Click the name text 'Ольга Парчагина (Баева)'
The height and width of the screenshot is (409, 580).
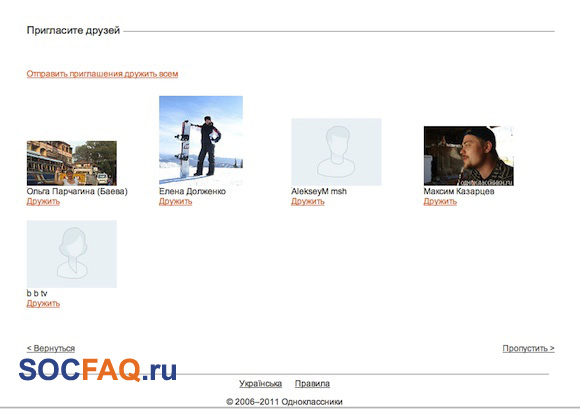tap(77, 192)
